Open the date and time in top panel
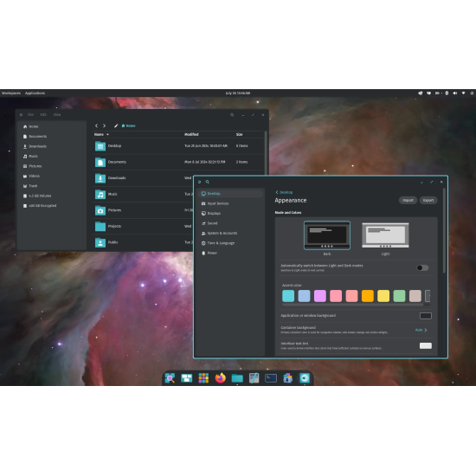Image resolution: width=476 pixels, height=476 pixels. 238,93
